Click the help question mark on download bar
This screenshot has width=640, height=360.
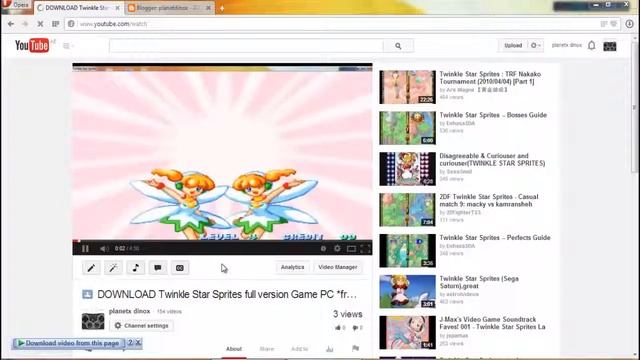131,343
